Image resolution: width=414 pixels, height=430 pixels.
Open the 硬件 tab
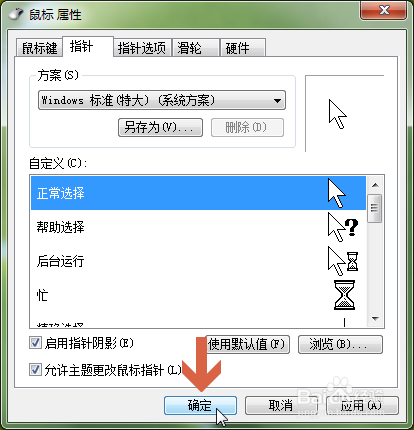tap(243, 48)
